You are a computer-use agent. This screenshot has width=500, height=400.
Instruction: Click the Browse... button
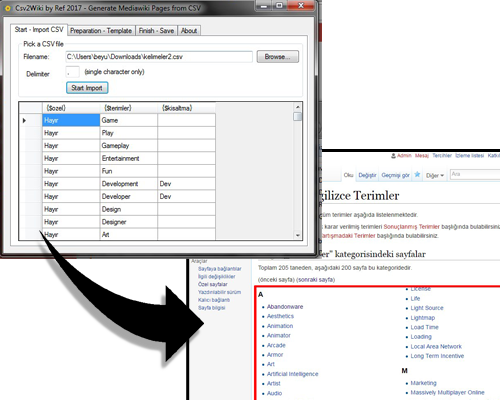277,57
